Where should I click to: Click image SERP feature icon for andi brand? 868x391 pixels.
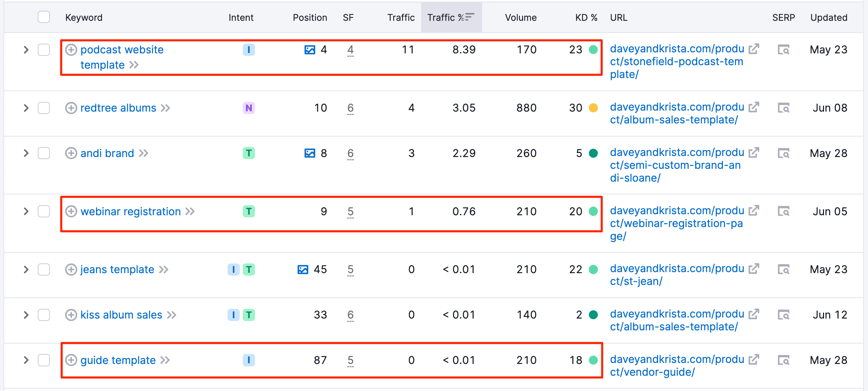(310, 153)
